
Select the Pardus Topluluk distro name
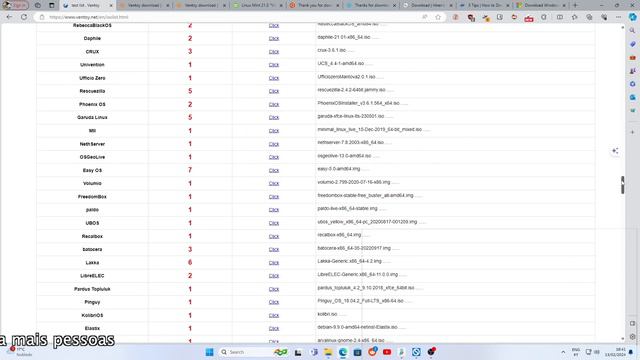pyautogui.click(x=92, y=289)
